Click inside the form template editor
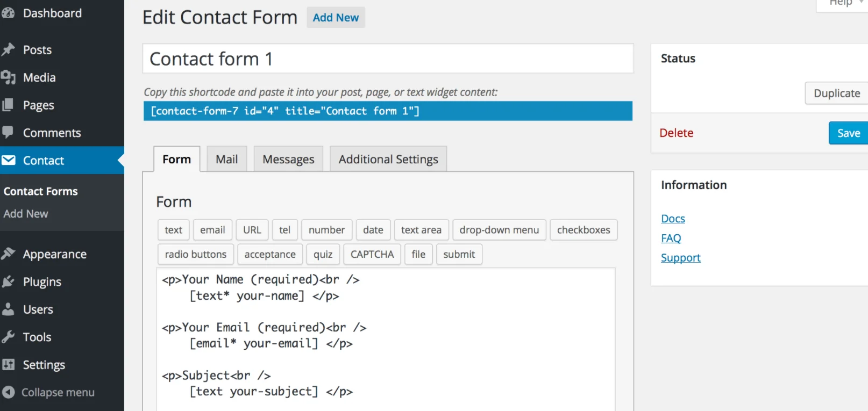The image size is (868, 411). [x=386, y=339]
